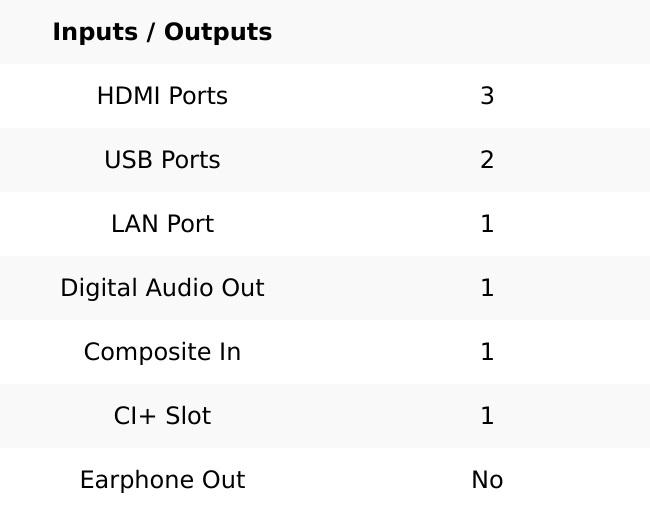
Task: Select the HDMI Ports label
Action: (x=162, y=96)
